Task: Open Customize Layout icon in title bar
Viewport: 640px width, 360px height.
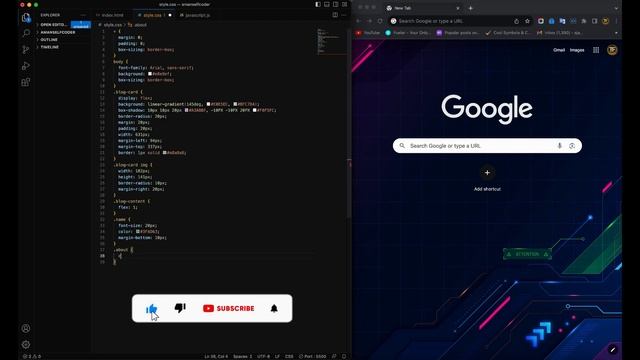Action: point(344,4)
